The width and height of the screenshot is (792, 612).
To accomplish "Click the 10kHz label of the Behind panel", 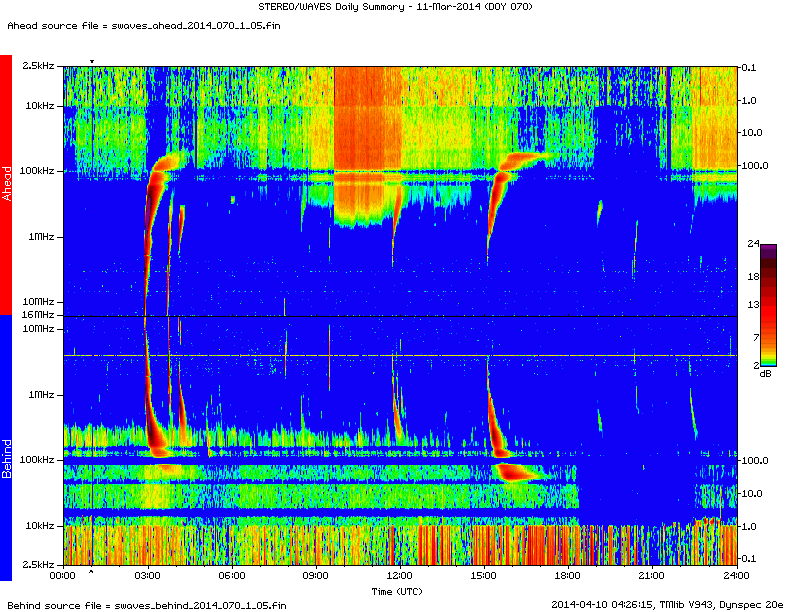I will [40, 526].
